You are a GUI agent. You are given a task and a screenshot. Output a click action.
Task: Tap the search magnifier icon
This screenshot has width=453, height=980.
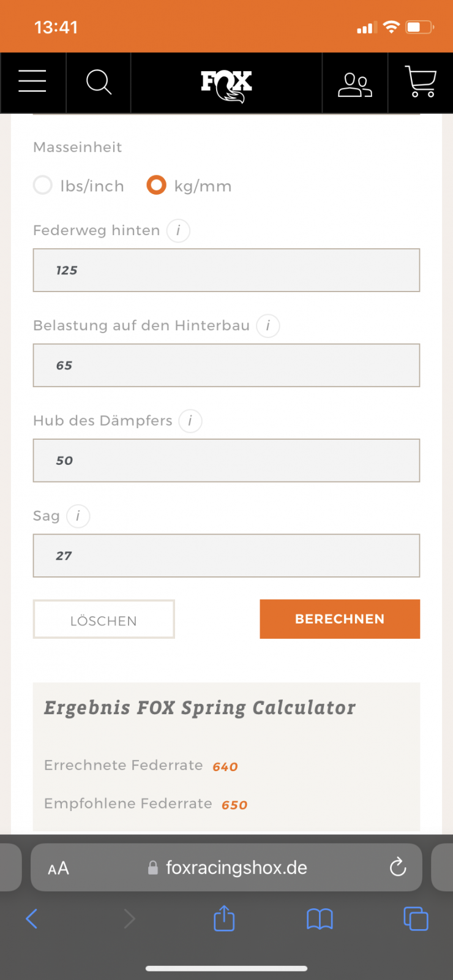pyautogui.click(x=99, y=82)
